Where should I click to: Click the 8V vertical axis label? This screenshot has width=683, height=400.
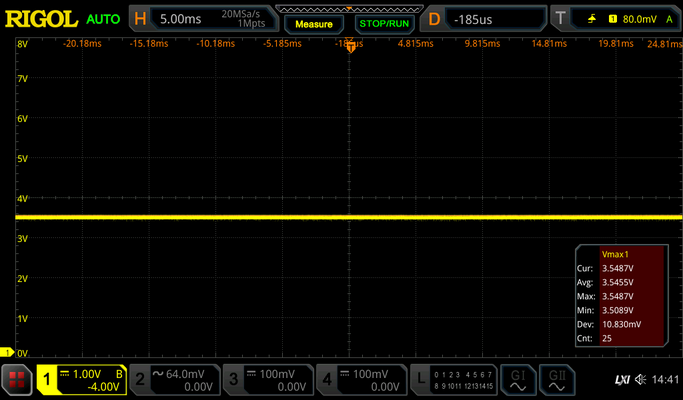pos(22,44)
